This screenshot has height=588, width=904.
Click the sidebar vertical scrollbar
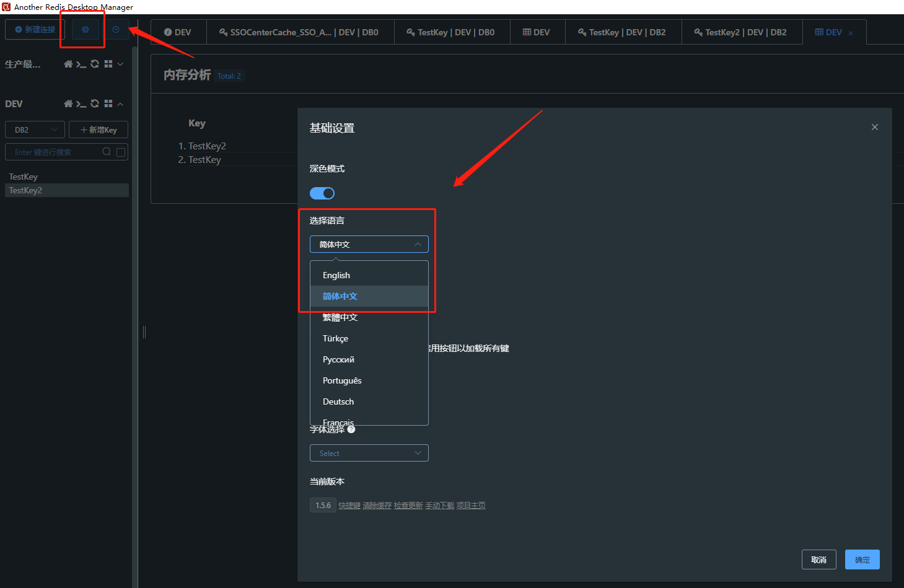[135, 316]
